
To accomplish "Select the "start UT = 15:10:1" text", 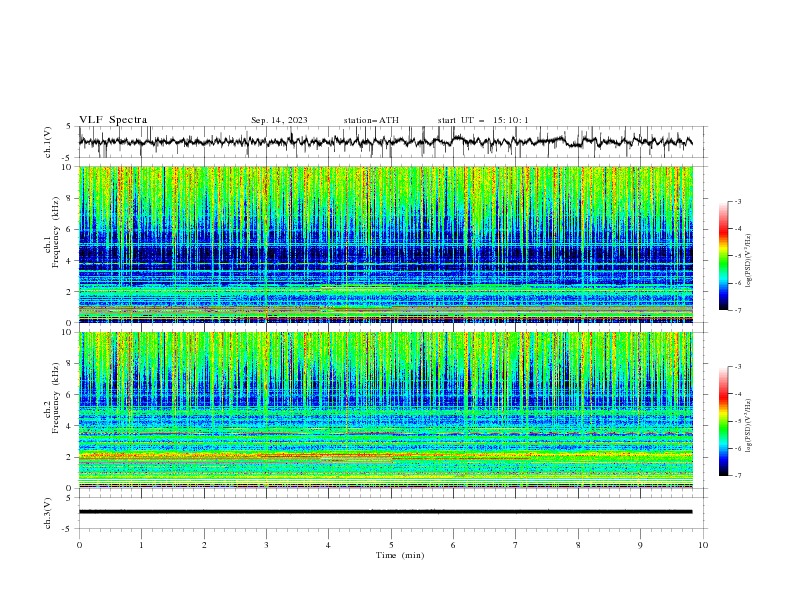I will 483,120.
